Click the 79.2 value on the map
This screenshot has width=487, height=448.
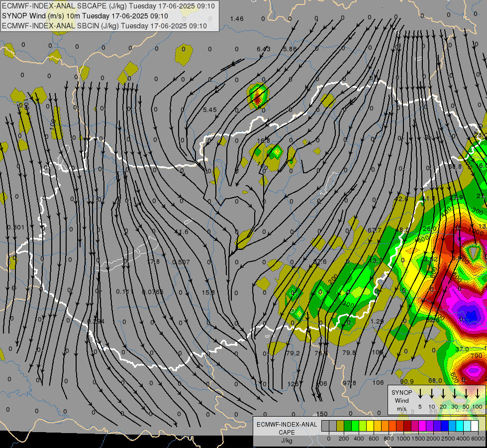(293, 353)
